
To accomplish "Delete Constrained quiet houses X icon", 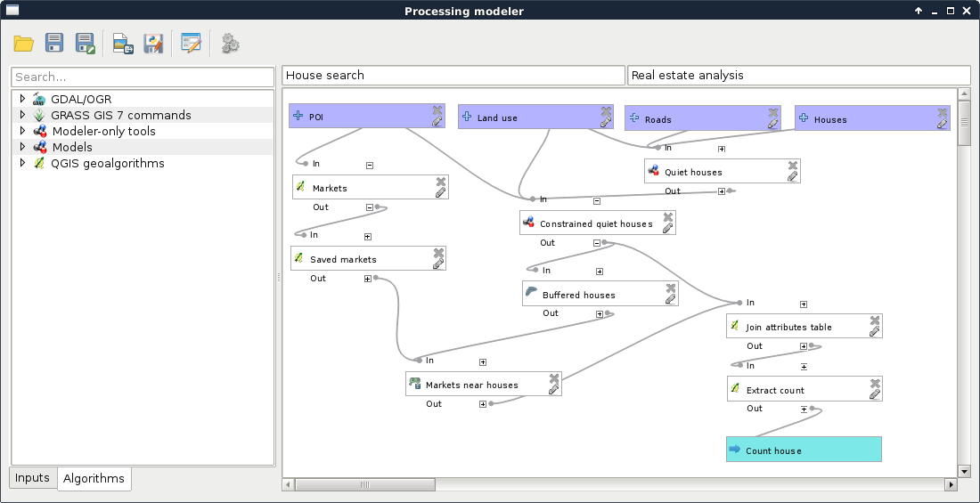I will 668,217.
